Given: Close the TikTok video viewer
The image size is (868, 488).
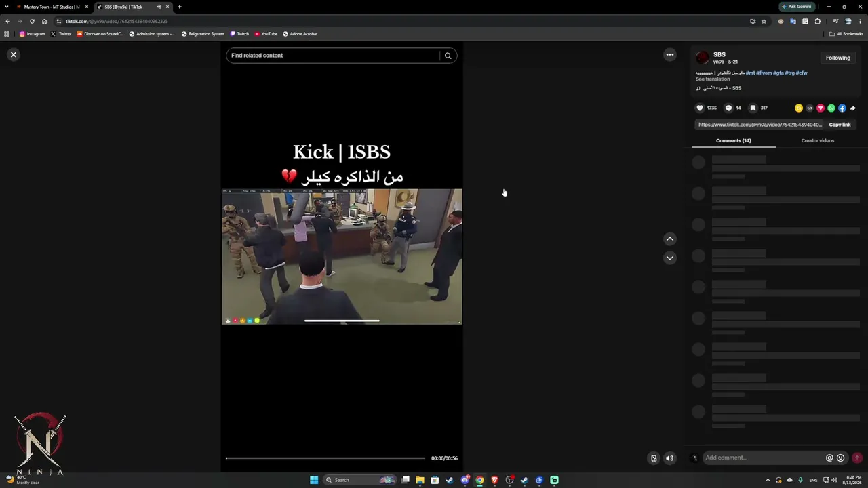Looking at the screenshot, I should [14, 55].
